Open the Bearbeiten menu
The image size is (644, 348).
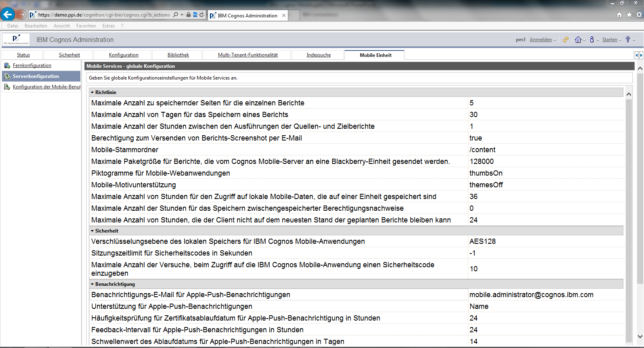pyautogui.click(x=36, y=26)
